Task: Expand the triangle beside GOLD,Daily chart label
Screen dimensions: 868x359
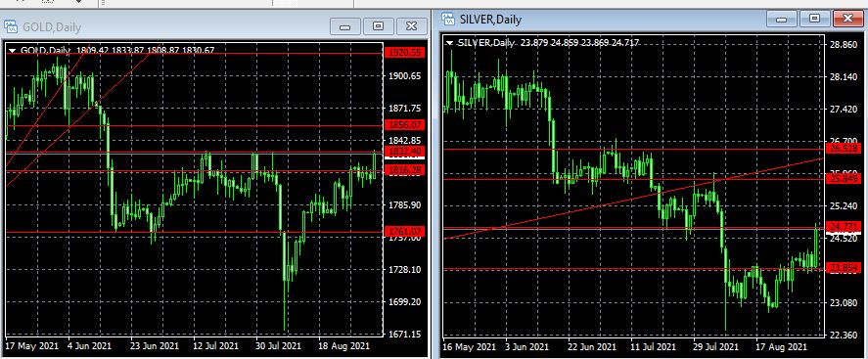Action: tap(12, 50)
